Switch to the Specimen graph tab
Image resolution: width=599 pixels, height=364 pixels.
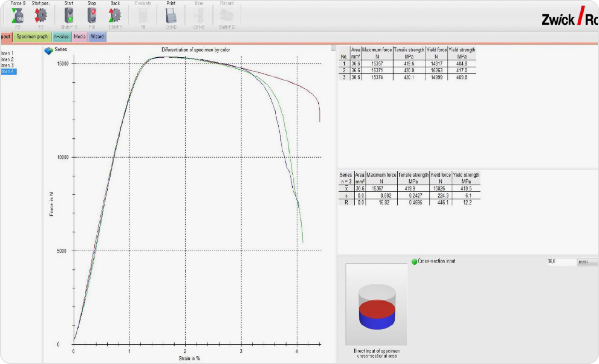pos(32,37)
